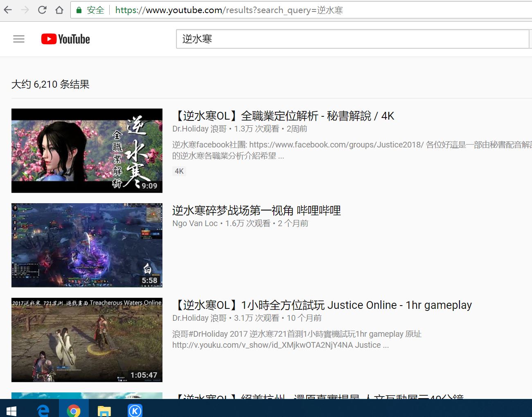Image resolution: width=532 pixels, height=417 pixels.
Task: Click the green secure lock icon
Action: click(79, 10)
